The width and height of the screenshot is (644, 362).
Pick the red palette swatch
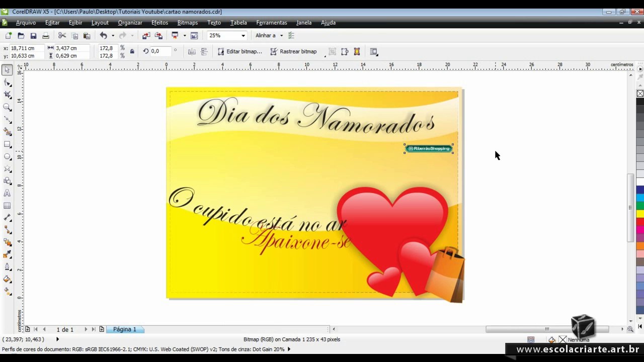point(640,221)
